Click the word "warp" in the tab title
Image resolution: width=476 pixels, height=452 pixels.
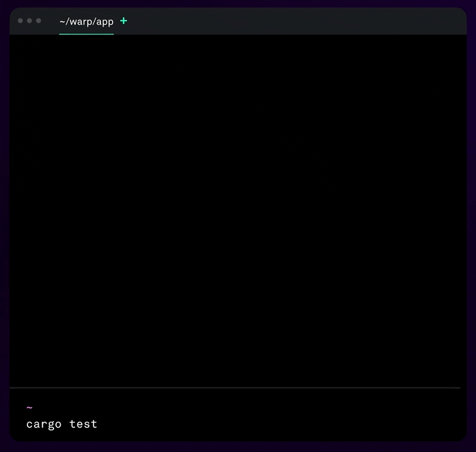79,21
